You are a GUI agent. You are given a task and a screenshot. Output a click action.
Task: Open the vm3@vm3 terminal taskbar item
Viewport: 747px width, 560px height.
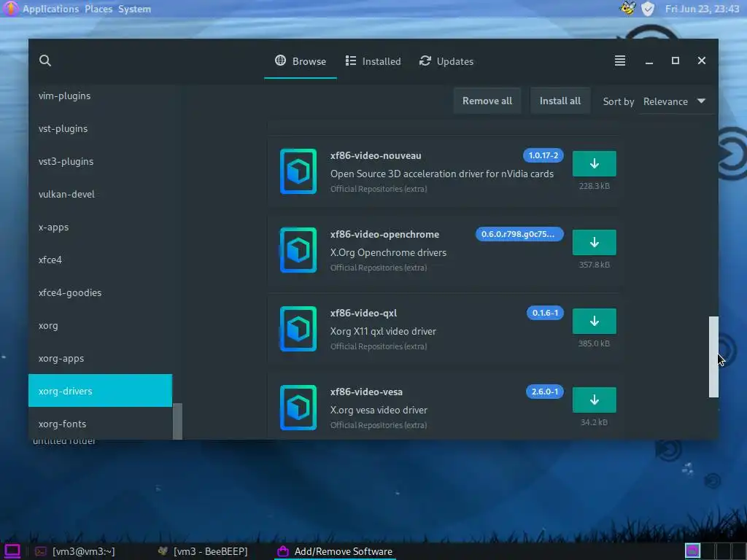point(75,551)
